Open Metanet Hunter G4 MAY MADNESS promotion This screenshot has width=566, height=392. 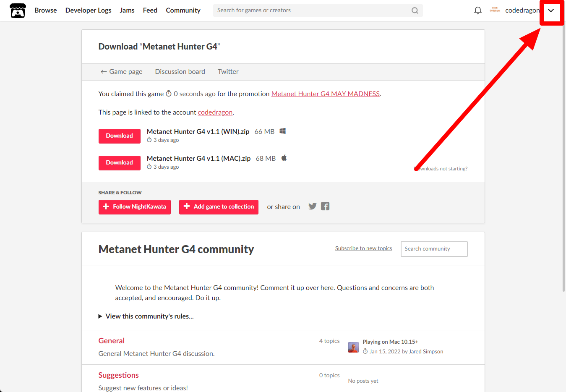point(326,94)
